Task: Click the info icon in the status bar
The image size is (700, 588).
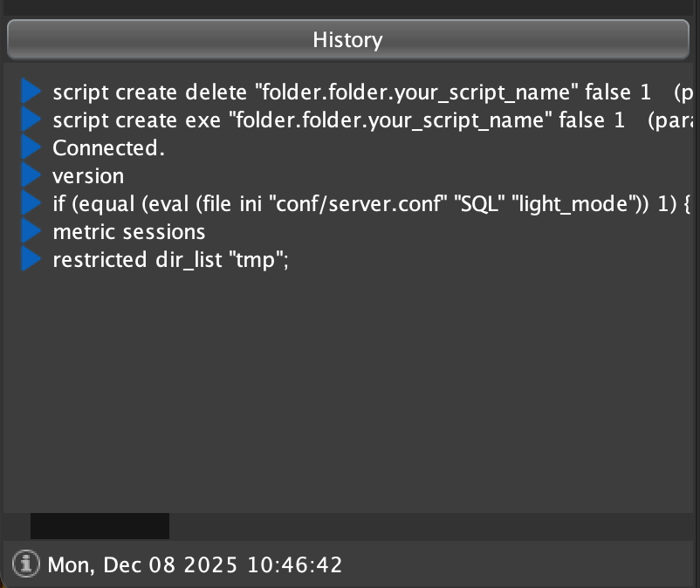Action: 30,564
